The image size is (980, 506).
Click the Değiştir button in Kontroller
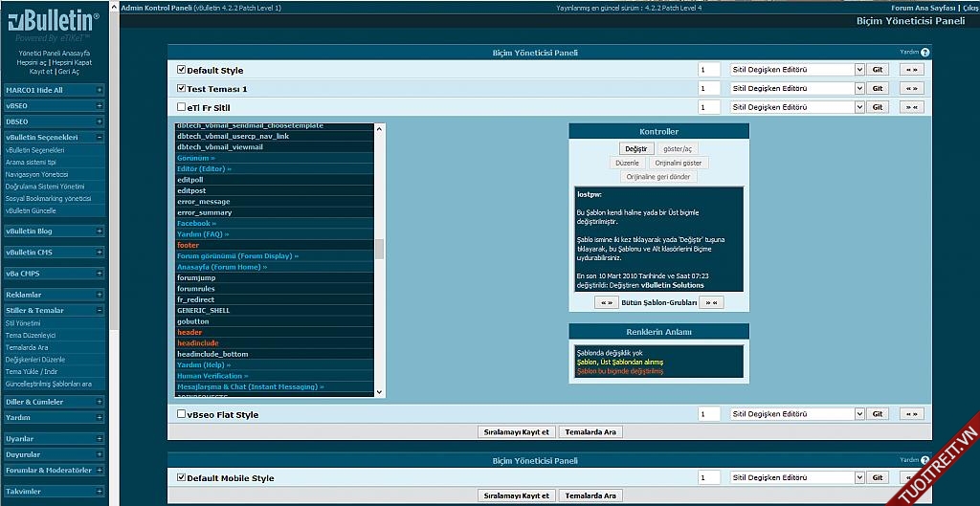click(x=635, y=148)
